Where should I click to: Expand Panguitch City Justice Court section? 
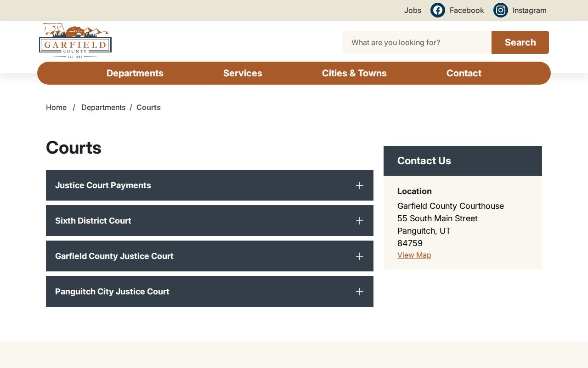click(x=209, y=292)
